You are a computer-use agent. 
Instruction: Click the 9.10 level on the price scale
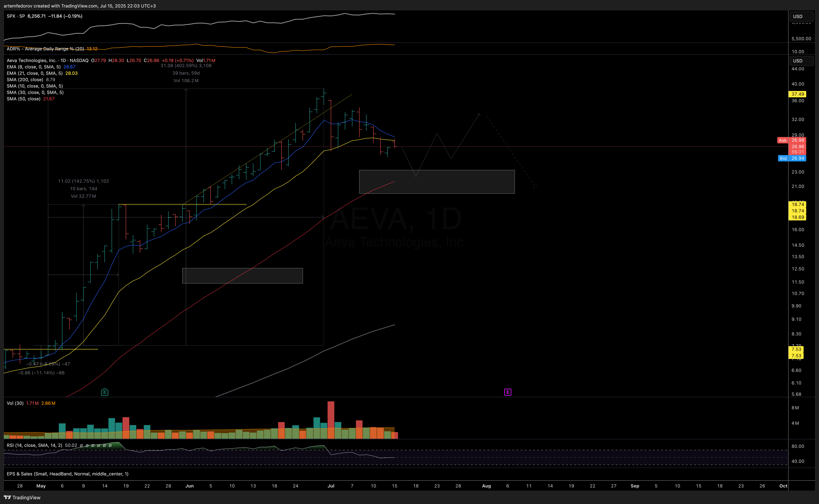click(x=796, y=319)
